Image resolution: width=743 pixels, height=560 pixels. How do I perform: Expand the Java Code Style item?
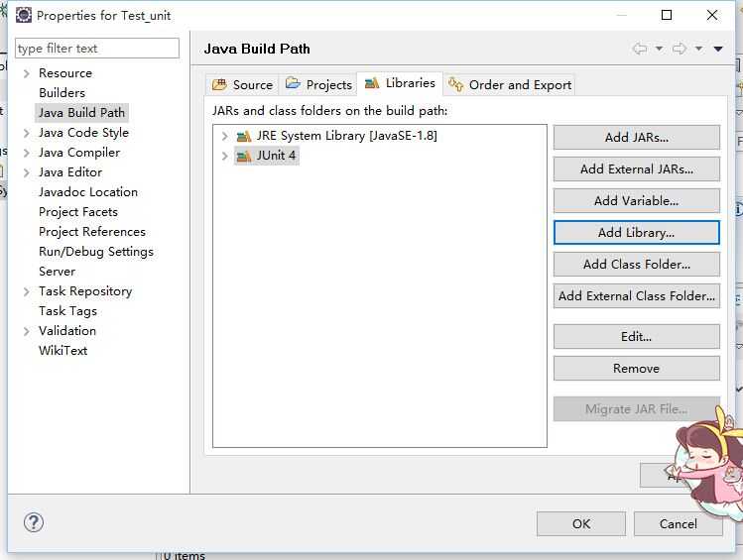point(27,133)
